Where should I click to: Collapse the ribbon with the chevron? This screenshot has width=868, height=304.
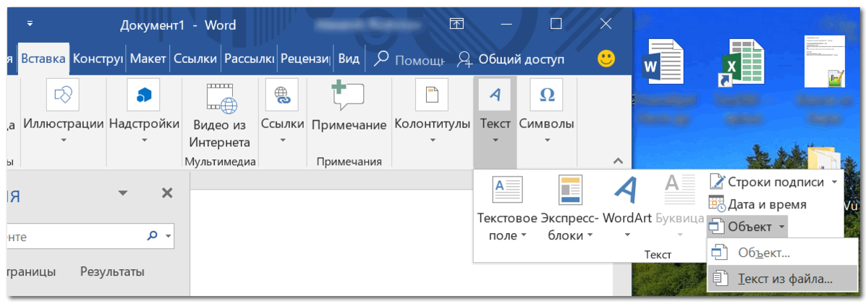(618, 161)
